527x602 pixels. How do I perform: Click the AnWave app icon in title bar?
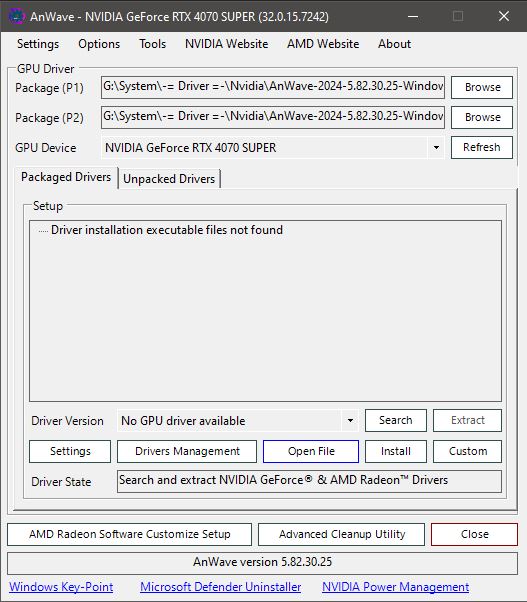[17, 17]
